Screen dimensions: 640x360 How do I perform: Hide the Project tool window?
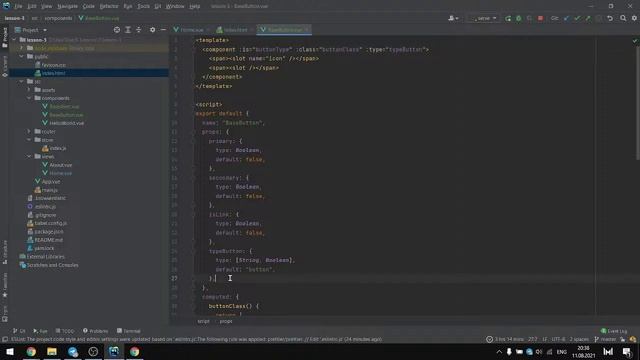[x=163, y=30]
